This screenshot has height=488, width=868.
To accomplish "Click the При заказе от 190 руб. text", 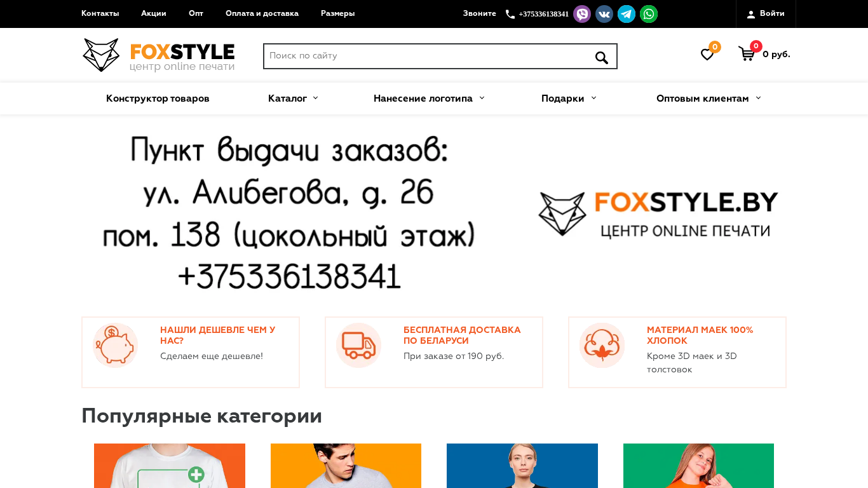I will point(454,356).
